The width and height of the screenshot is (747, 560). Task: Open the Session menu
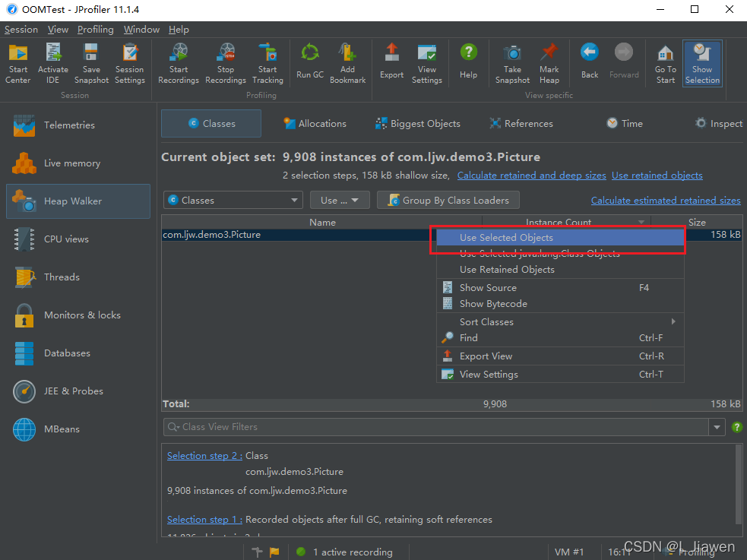point(21,30)
